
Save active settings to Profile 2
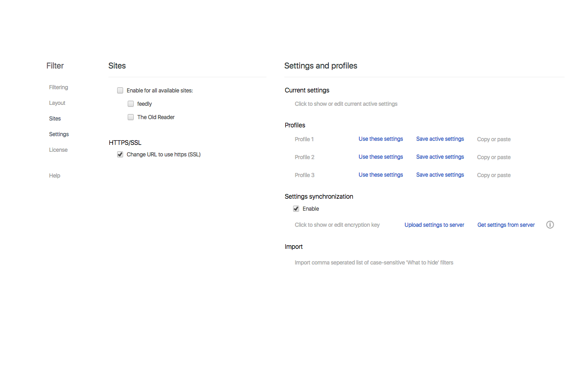click(440, 157)
